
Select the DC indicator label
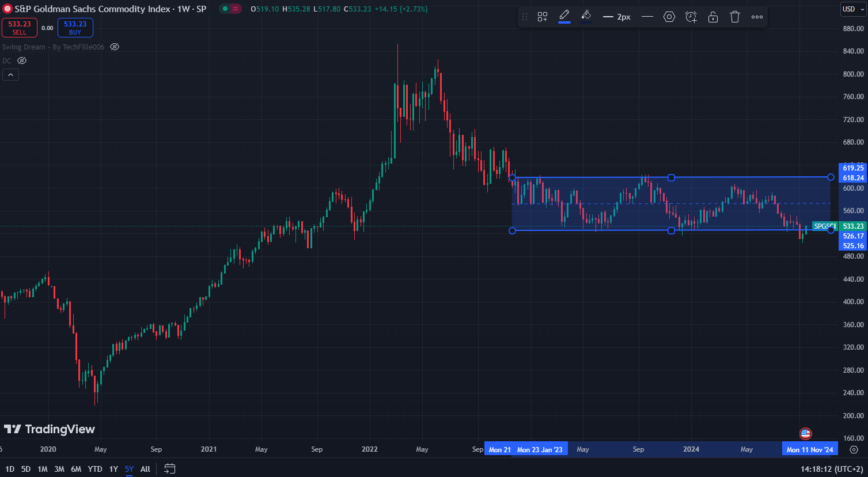7,60
